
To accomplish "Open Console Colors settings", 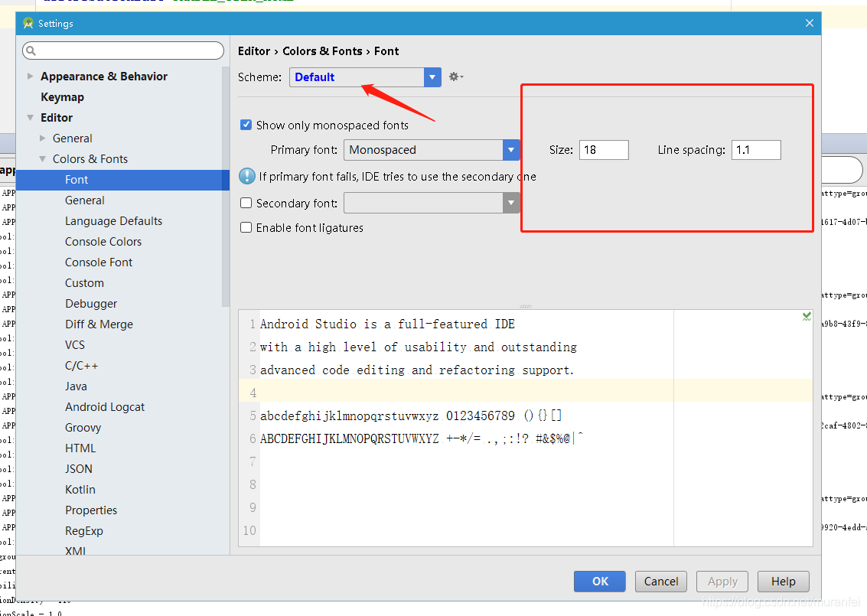I will [x=103, y=242].
